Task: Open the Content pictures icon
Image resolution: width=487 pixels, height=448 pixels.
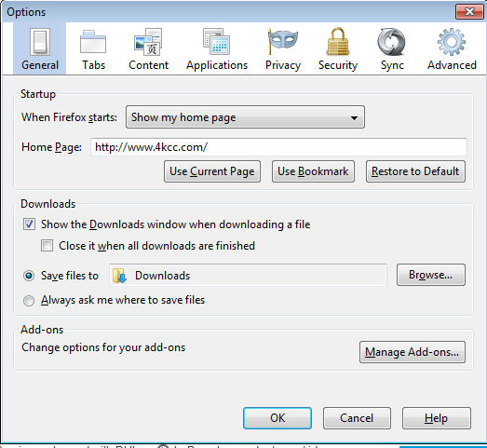Action: point(148,42)
